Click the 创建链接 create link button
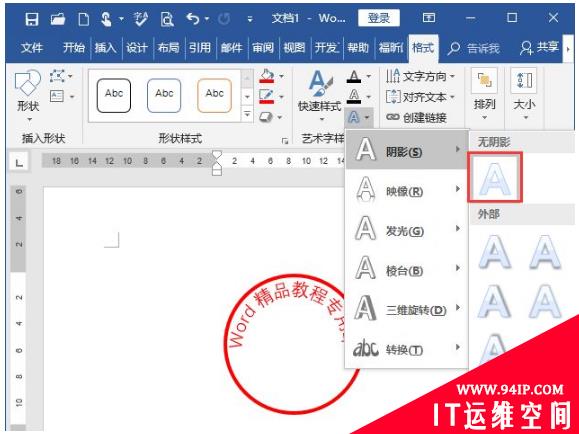 pos(416,117)
